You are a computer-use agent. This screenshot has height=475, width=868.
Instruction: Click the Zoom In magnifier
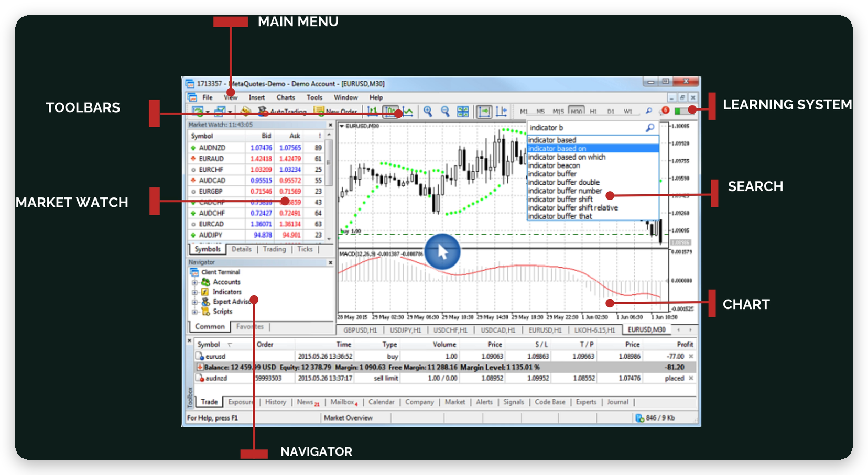[x=428, y=112]
